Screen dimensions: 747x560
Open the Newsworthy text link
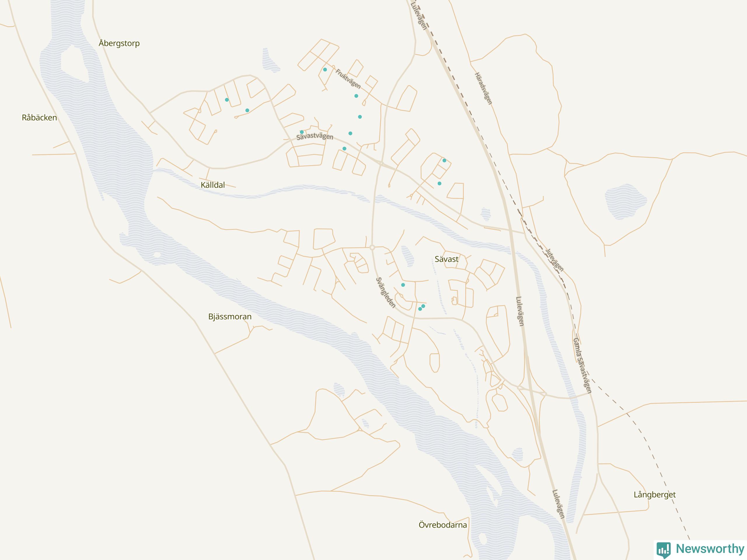pyautogui.click(x=710, y=549)
